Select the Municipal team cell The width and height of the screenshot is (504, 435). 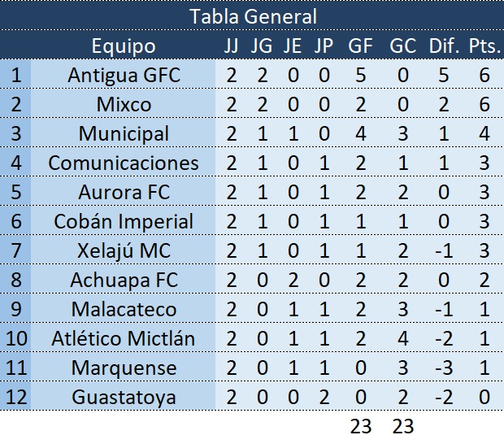(x=124, y=134)
